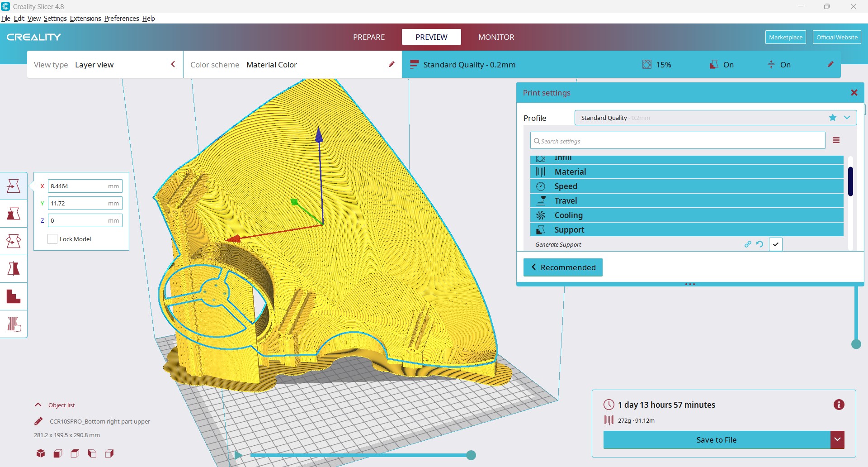Screen dimensions: 868x467
Task: Switch to right side view cube icon
Action: 109,453
